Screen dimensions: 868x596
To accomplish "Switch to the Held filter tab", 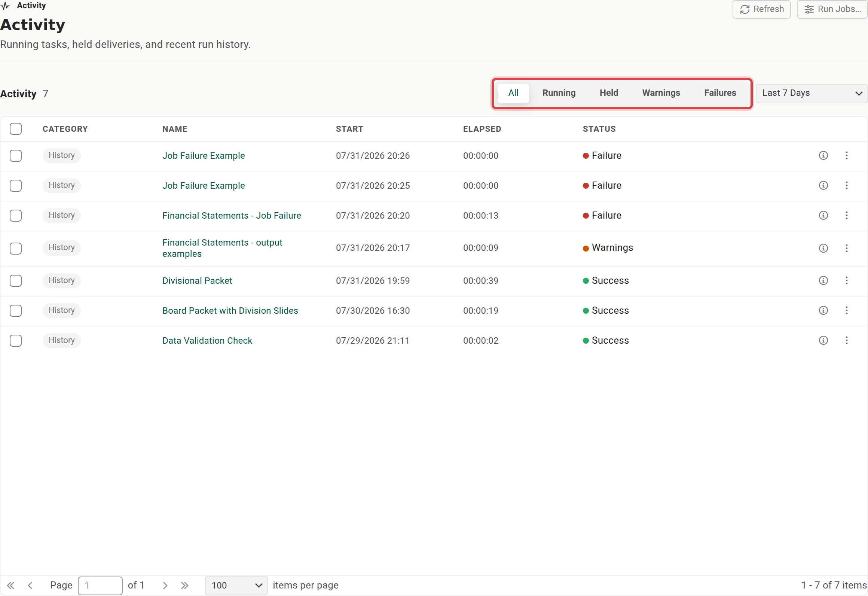I will pyautogui.click(x=609, y=93).
